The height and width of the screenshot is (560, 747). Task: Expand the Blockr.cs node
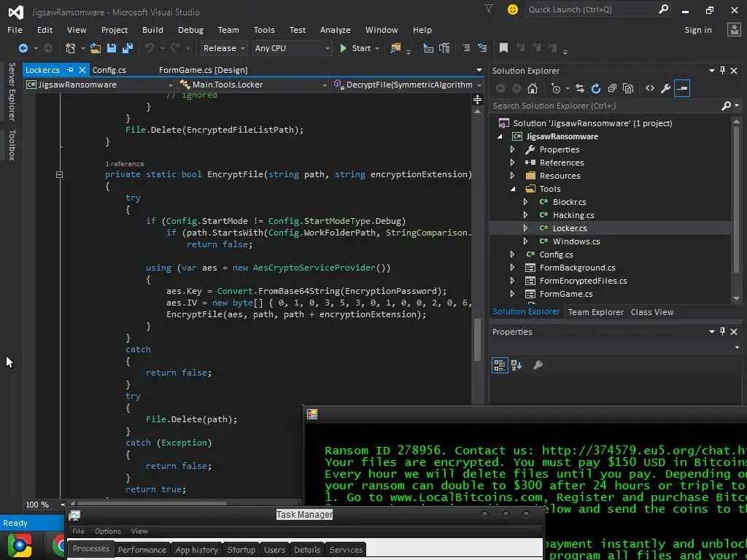coord(525,202)
